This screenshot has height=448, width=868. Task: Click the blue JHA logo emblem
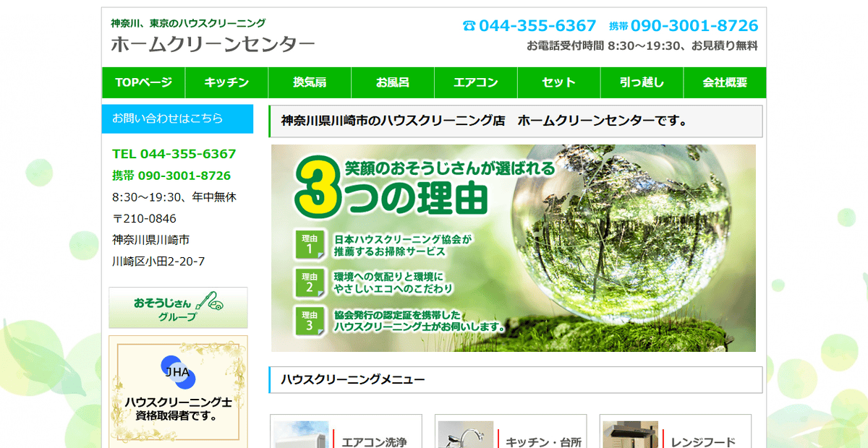click(x=177, y=373)
